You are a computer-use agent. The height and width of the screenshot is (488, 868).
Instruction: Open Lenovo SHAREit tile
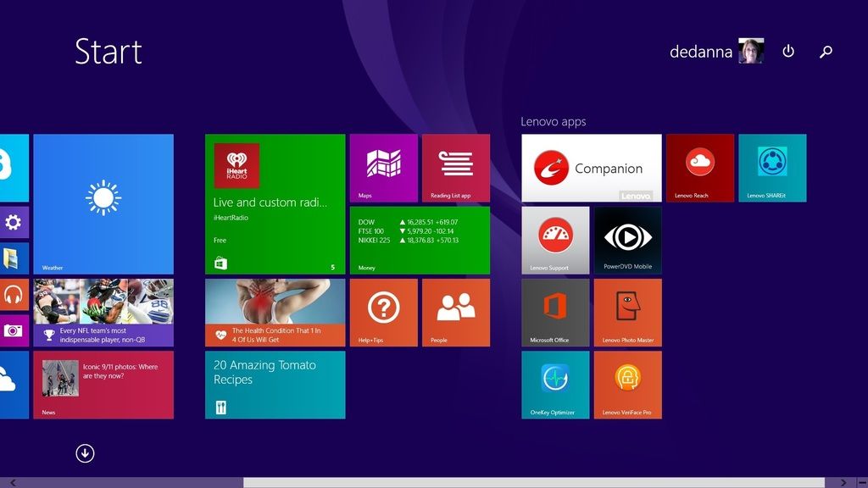(771, 168)
